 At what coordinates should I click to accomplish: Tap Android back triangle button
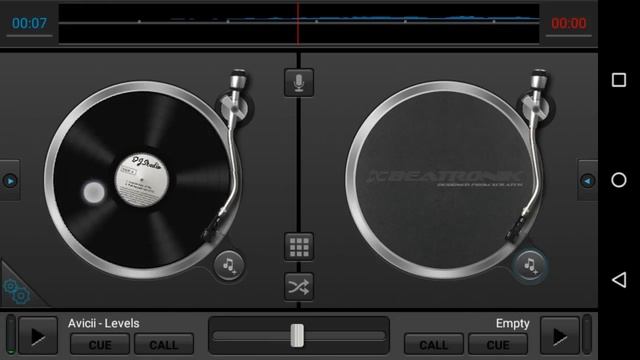tap(619, 280)
